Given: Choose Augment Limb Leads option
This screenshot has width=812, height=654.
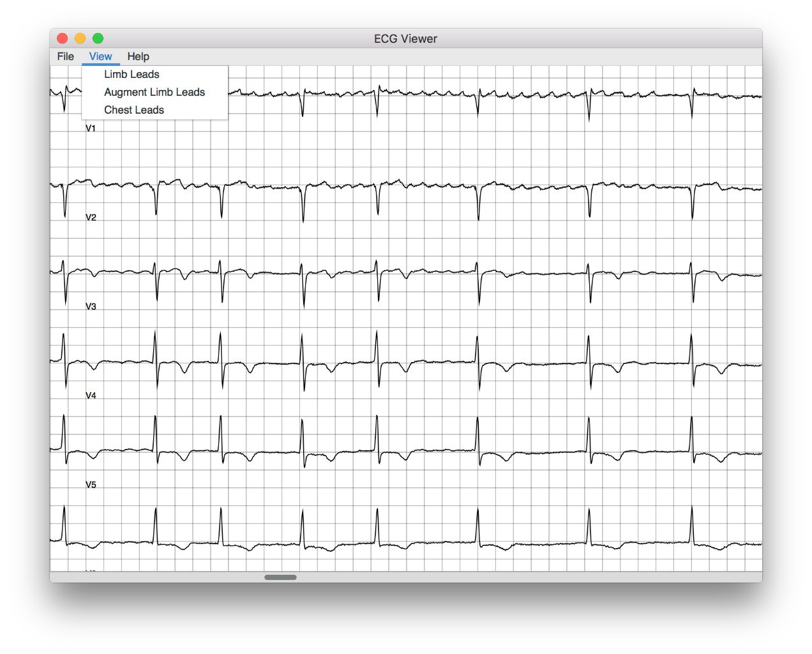Looking at the screenshot, I should click(154, 92).
